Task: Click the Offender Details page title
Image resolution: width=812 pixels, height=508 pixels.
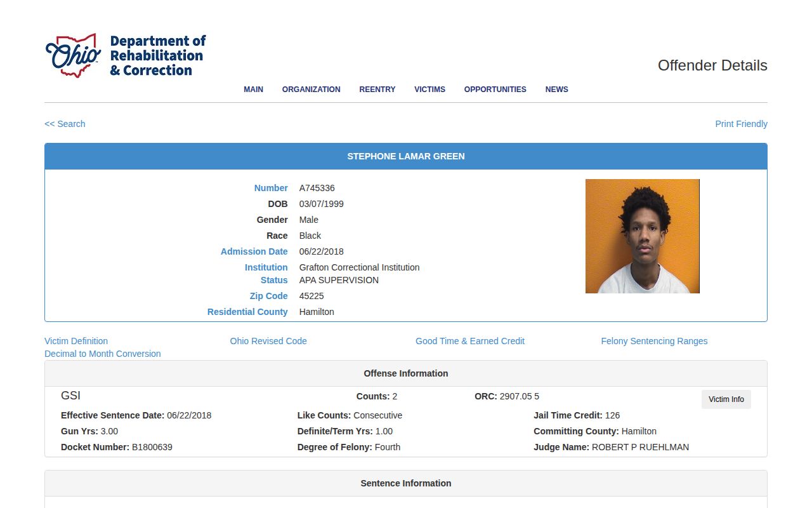Action: (x=712, y=65)
